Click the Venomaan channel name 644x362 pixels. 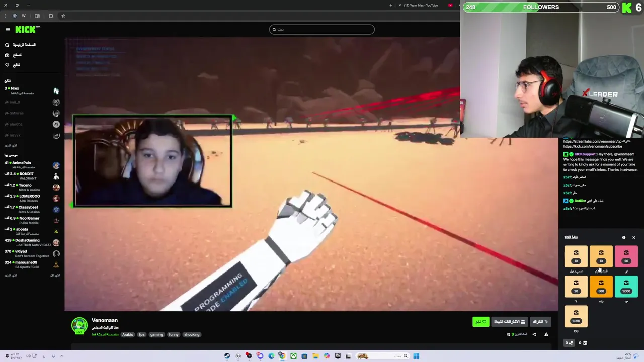[105, 320]
